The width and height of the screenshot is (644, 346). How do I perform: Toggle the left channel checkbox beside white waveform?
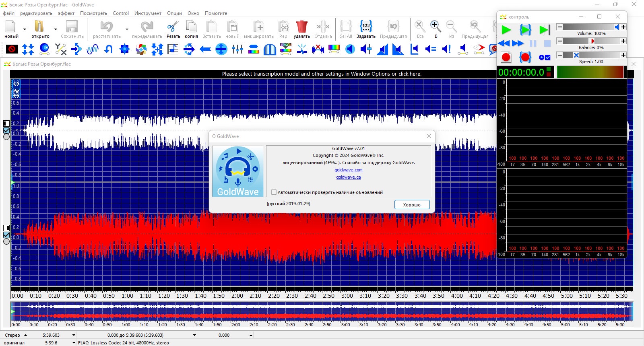tap(6, 130)
